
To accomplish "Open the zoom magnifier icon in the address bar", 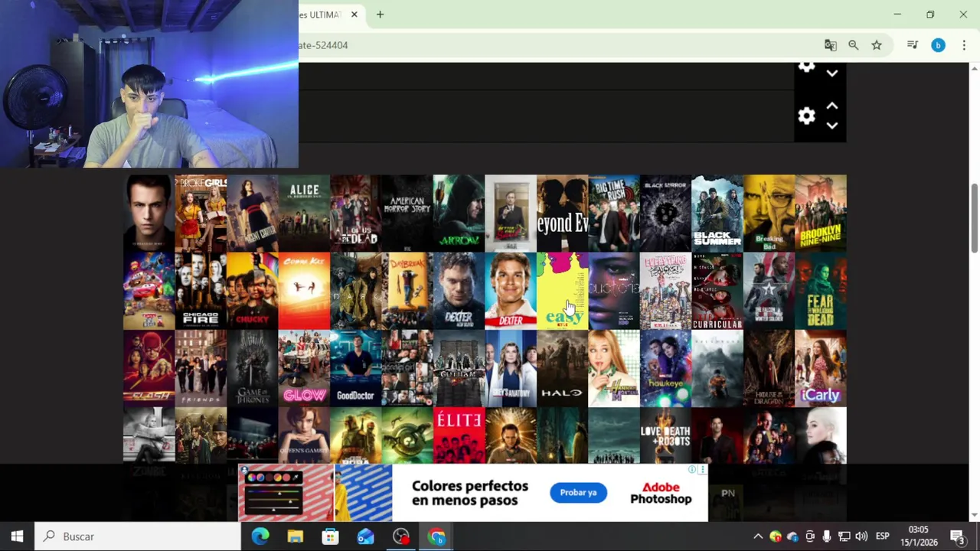I will (x=853, y=45).
